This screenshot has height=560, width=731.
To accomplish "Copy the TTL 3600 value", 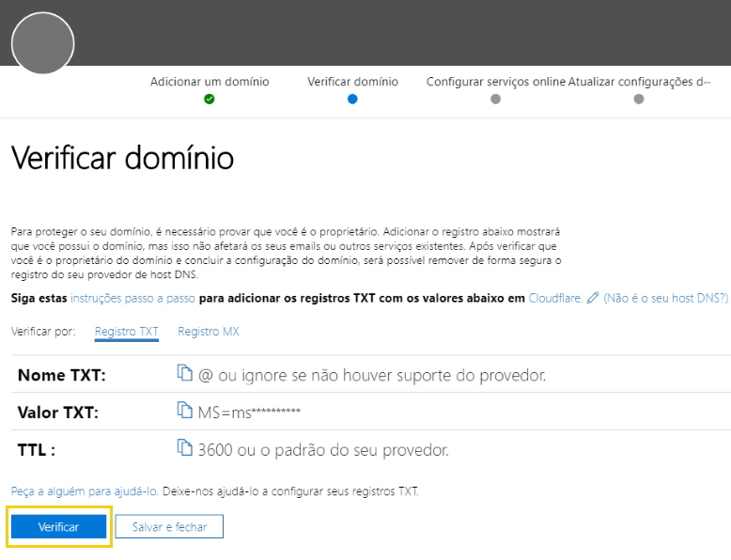I will click(x=184, y=449).
